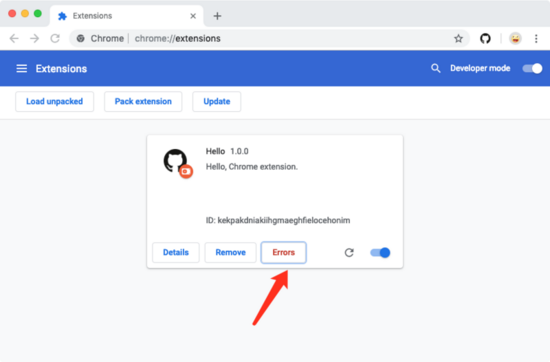Reload the Hello extension

pyautogui.click(x=349, y=253)
